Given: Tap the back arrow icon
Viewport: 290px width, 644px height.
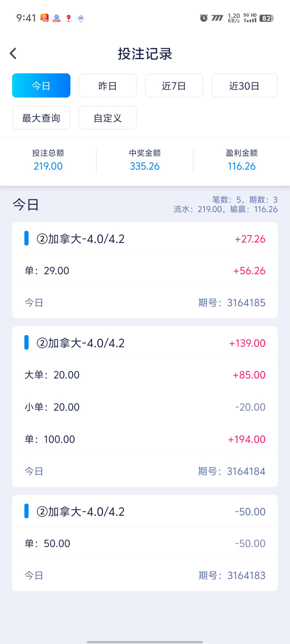Looking at the screenshot, I should tap(13, 53).
